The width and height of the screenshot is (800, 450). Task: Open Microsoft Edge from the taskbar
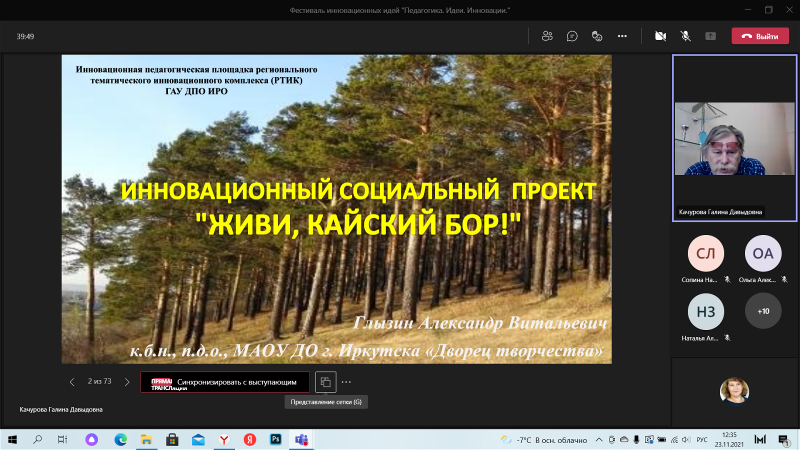click(121, 439)
